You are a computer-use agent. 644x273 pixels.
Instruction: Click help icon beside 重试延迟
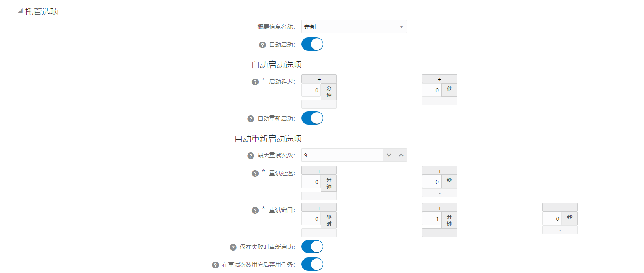pyautogui.click(x=255, y=173)
